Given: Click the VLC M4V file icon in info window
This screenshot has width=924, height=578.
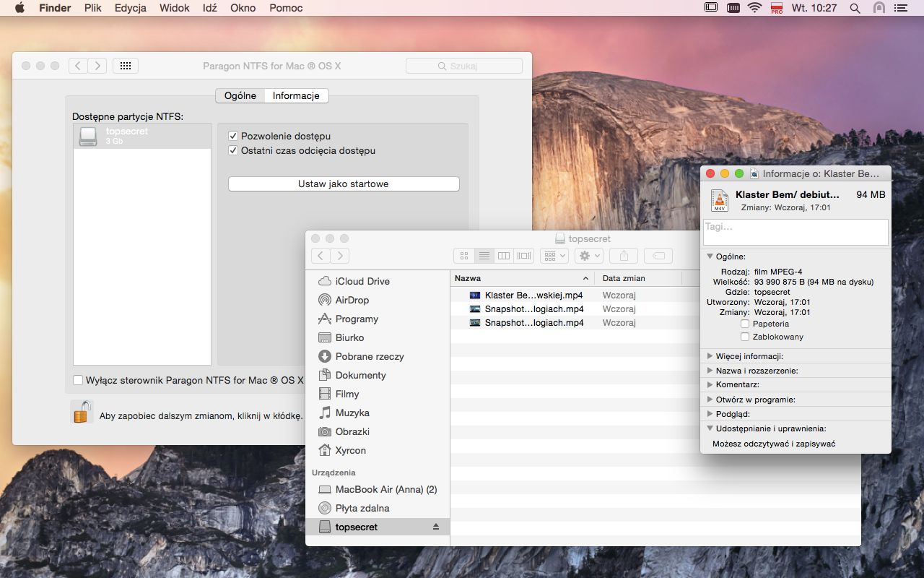Looking at the screenshot, I should pos(719,200).
